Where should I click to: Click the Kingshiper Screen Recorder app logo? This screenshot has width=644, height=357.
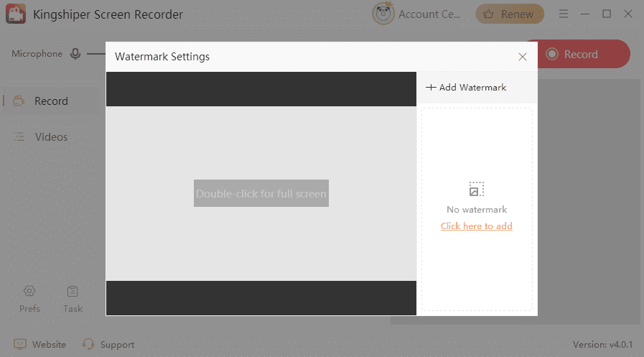16,14
